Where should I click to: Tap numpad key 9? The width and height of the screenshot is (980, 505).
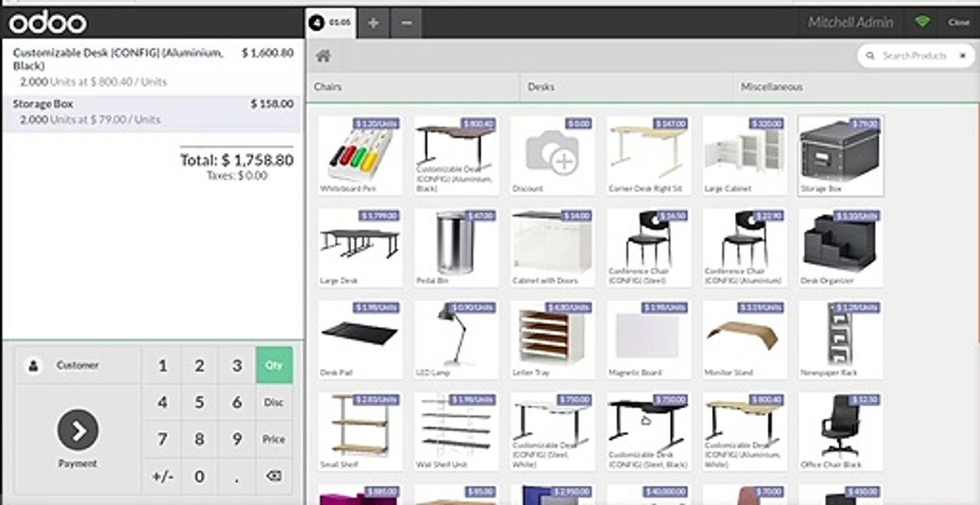pos(237,440)
